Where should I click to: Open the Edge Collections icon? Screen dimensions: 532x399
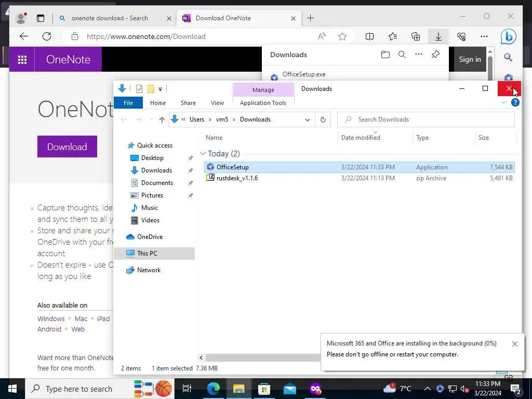pos(416,36)
